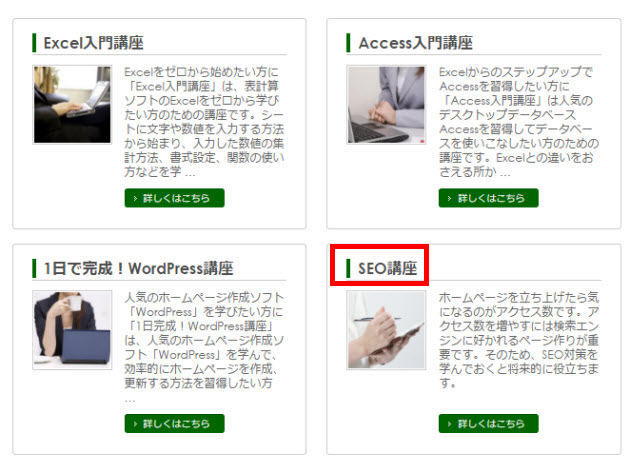630x464 pixels.
Task: Click the SEO course description paragraph
Action: (519, 340)
